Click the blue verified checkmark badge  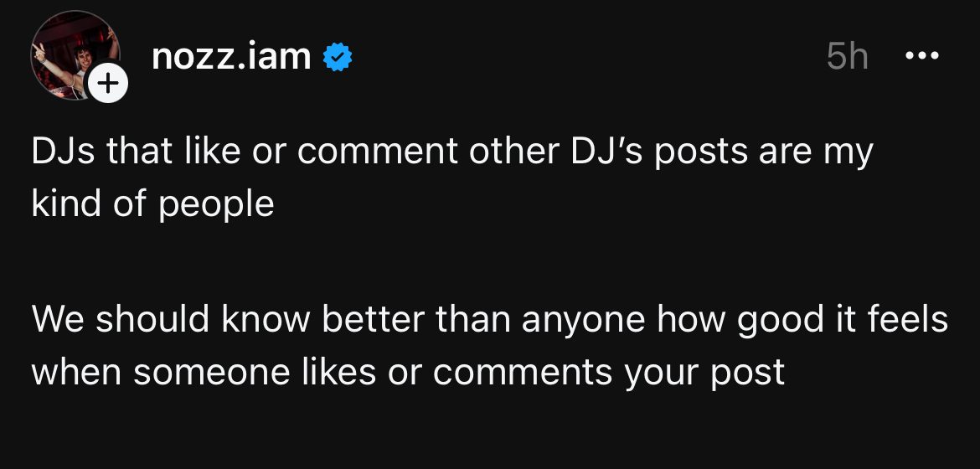[338, 57]
